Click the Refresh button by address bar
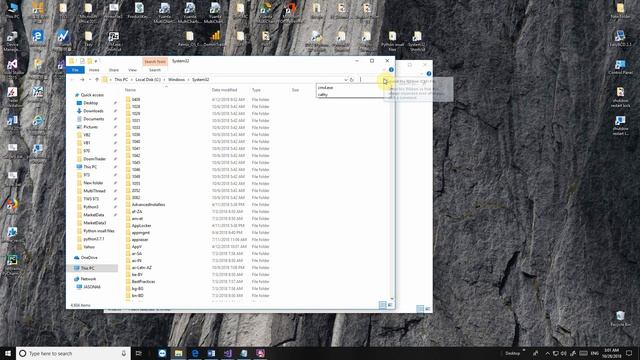 tap(352, 80)
